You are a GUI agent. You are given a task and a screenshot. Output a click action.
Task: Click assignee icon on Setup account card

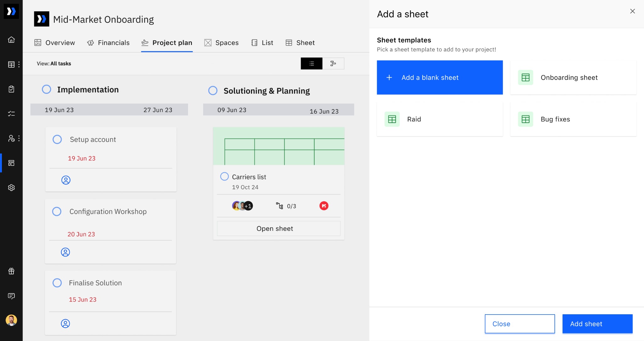66,180
